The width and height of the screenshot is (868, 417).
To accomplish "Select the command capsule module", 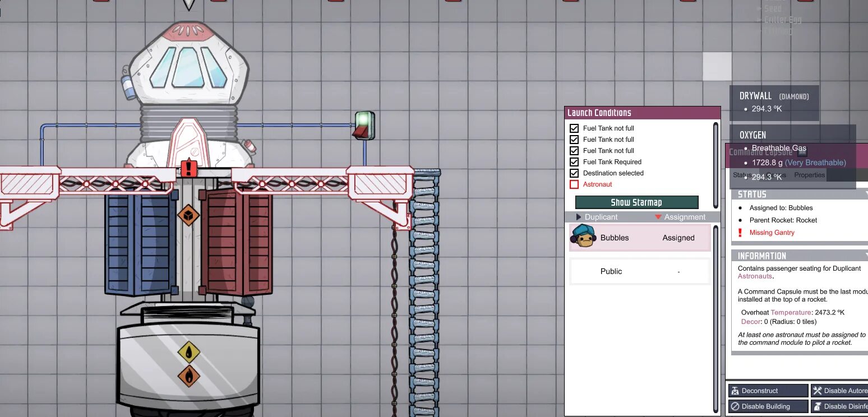I will [188, 95].
